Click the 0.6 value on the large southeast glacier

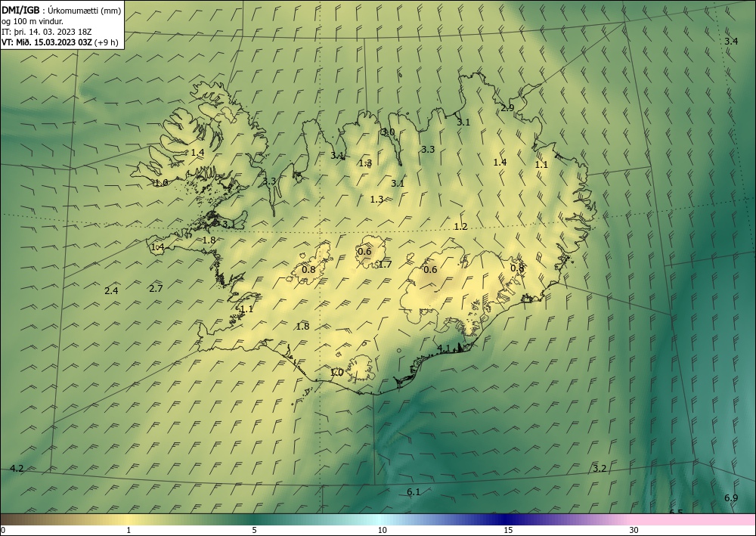(x=430, y=269)
